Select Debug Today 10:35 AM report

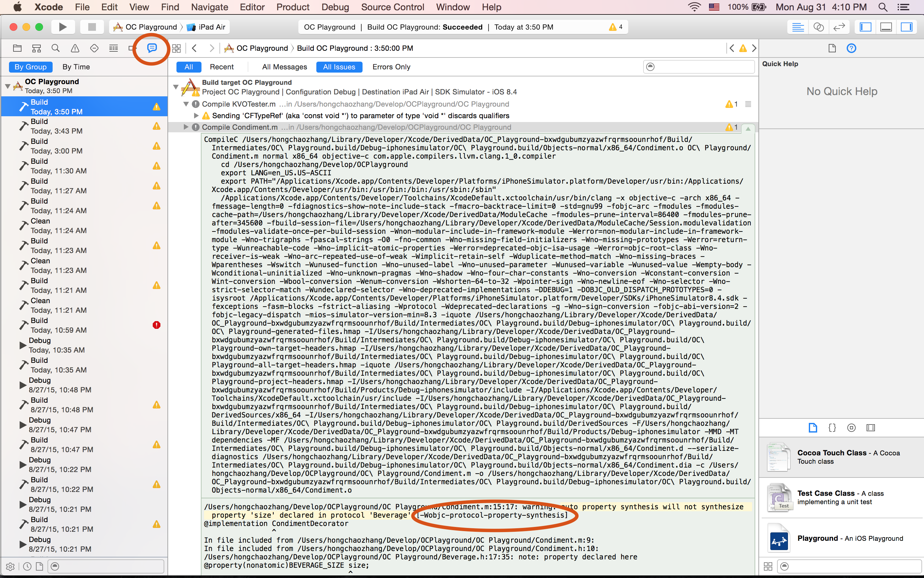click(84, 345)
